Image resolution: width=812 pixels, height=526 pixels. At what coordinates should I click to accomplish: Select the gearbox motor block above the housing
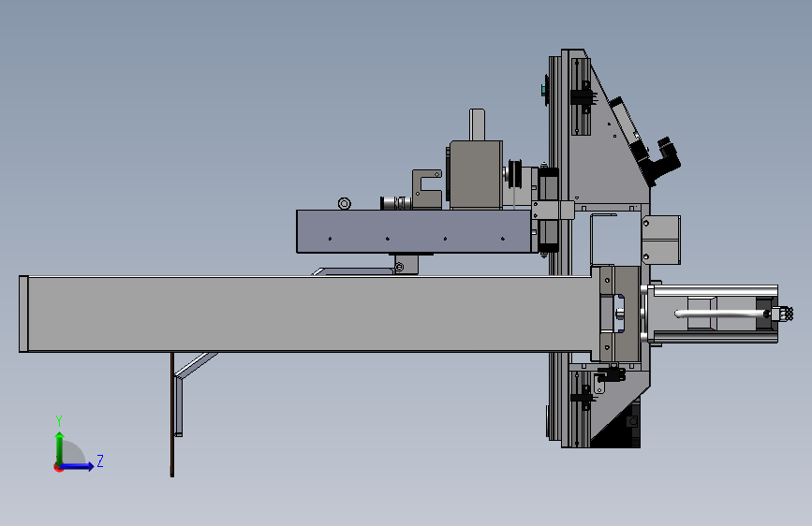(x=476, y=174)
